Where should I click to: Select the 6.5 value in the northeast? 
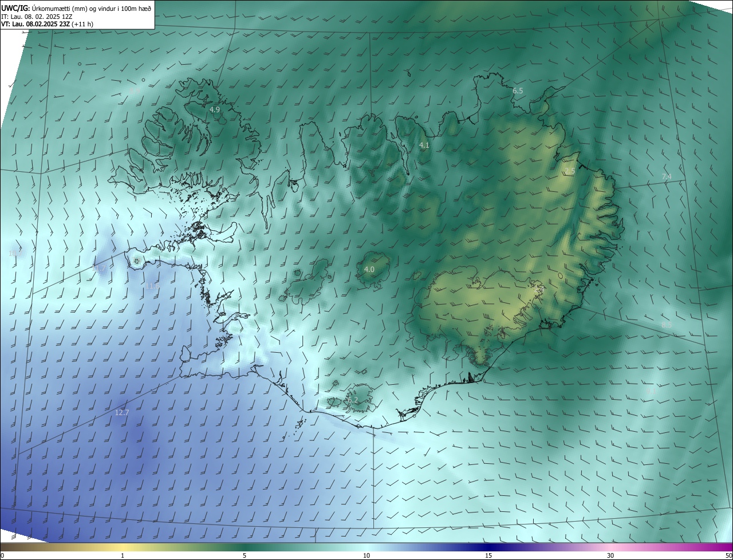click(518, 91)
